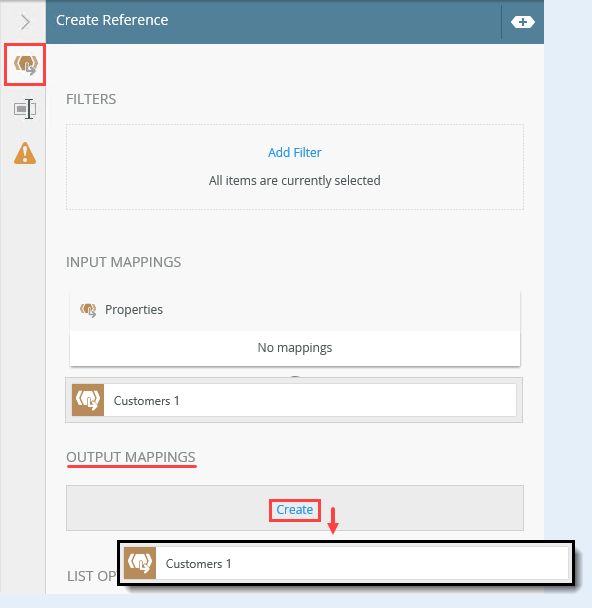Select the Customers 1 field under Input Mappings
The image size is (592, 608).
(x=294, y=400)
